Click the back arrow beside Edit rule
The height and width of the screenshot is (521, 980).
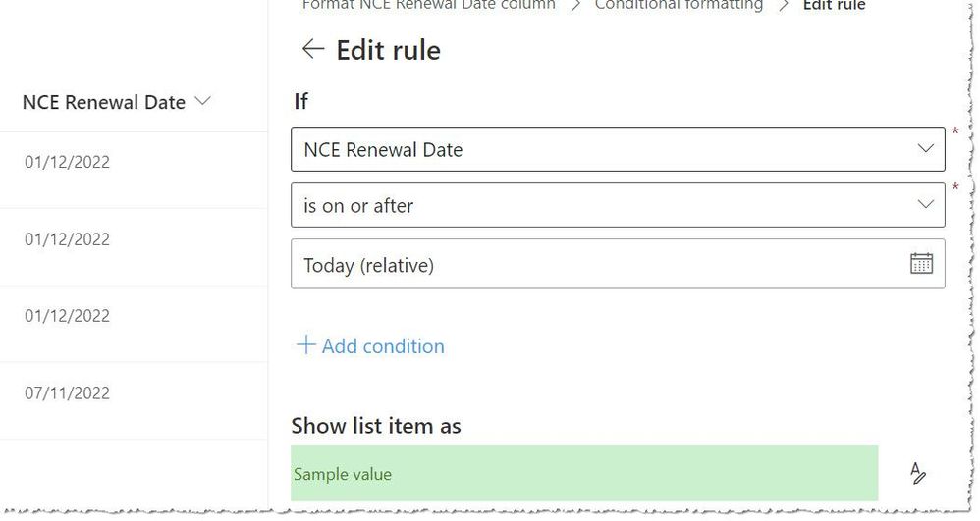(312, 49)
